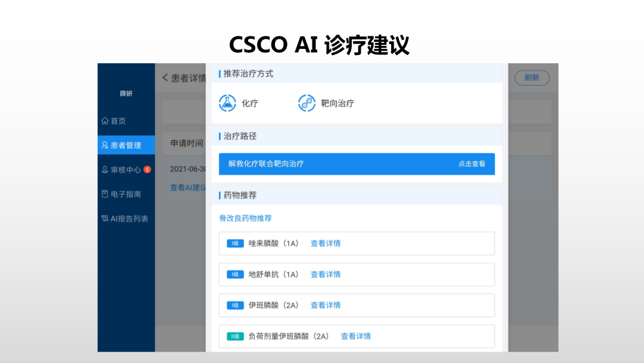Image resolution: width=644 pixels, height=363 pixels.
Task: Click the red notification badge on 审核中心
Action: [147, 170]
